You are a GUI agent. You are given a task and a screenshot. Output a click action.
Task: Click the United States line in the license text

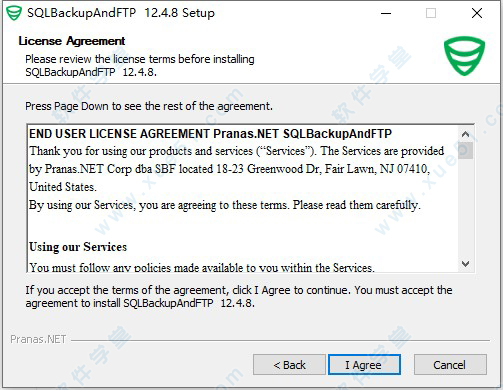[x=63, y=187]
